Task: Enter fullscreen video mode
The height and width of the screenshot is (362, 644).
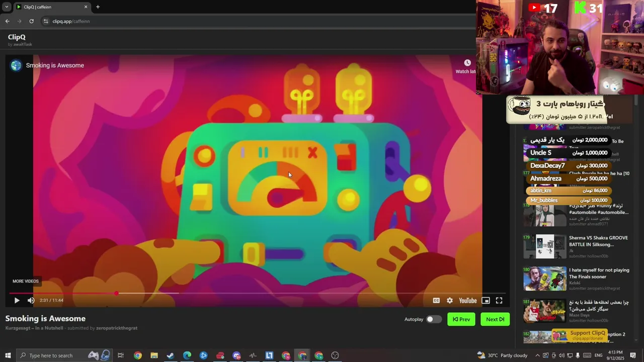Action: [499, 300]
